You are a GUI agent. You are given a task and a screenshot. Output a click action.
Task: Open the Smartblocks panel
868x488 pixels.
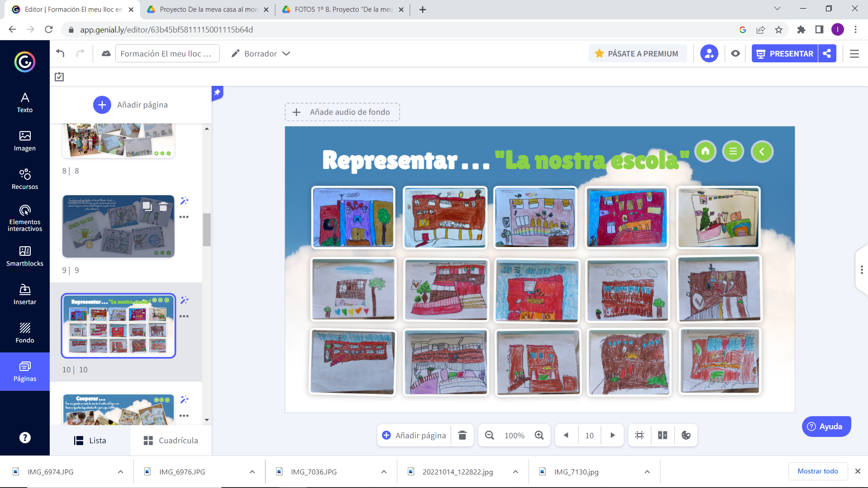(x=25, y=256)
